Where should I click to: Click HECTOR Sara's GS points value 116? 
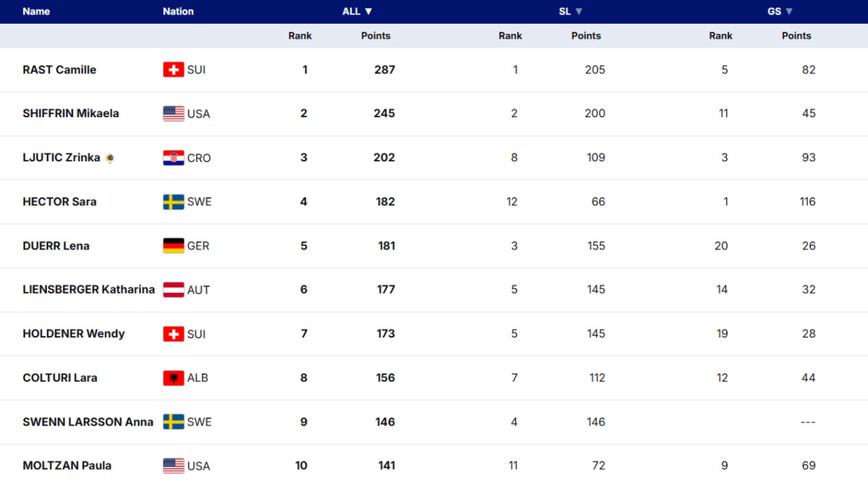(807, 202)
